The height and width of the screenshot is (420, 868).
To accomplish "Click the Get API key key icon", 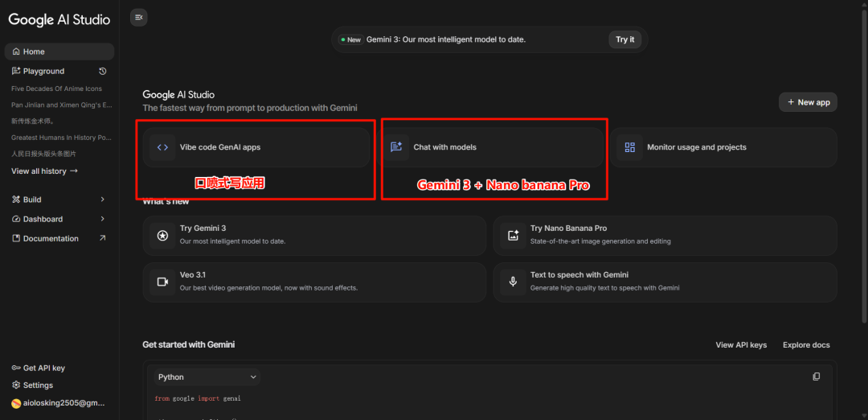I will (x=16, y=368).
